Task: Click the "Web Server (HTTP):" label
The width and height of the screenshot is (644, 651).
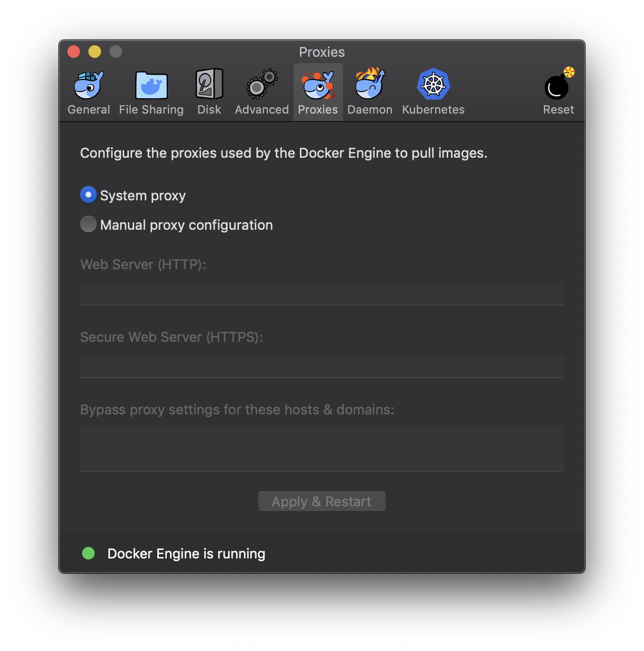Action: click(143, 265)
